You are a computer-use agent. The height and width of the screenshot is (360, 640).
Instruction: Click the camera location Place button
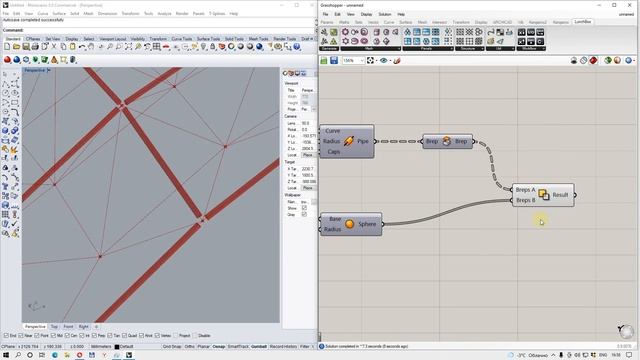point(308,155)
